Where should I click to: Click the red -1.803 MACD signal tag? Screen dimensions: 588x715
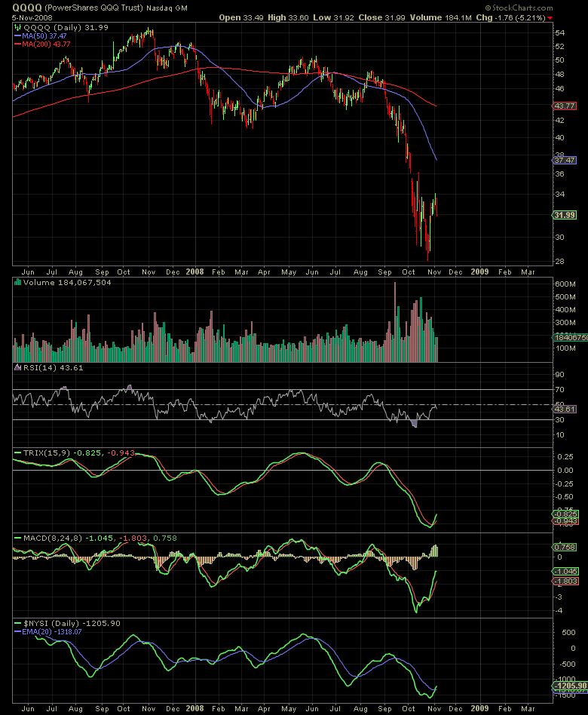565,582
